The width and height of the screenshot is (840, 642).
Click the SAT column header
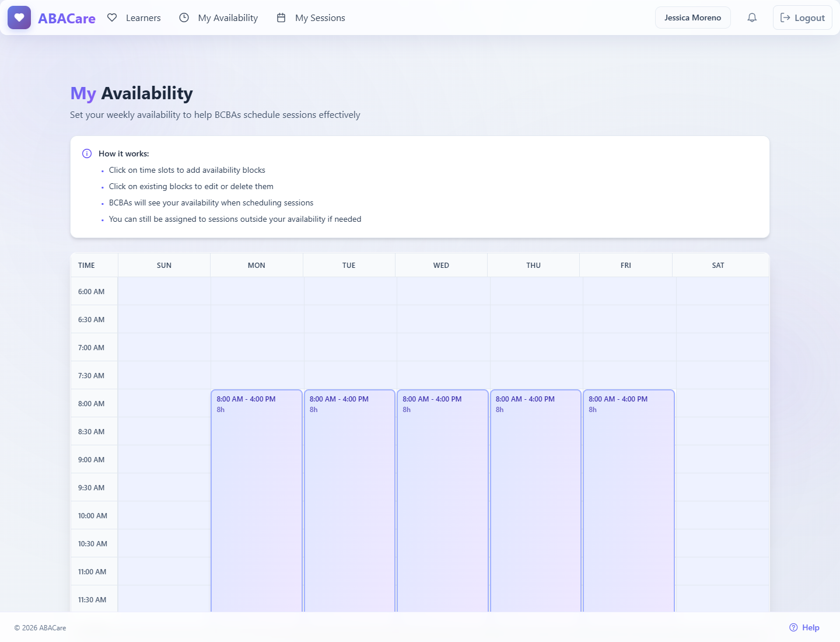click(718, 265)
